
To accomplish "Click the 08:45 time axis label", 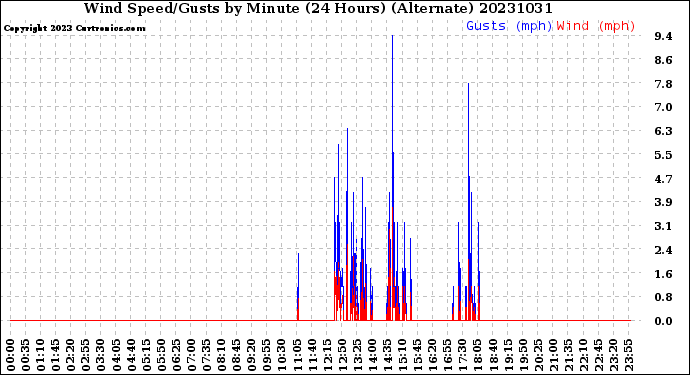I will tap(236, 354).
